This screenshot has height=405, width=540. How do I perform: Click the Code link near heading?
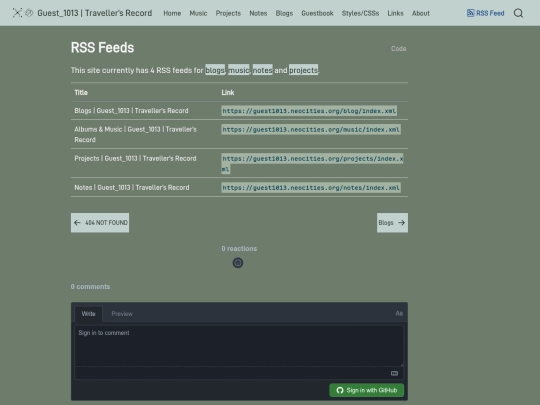click(x=398, y=49)
